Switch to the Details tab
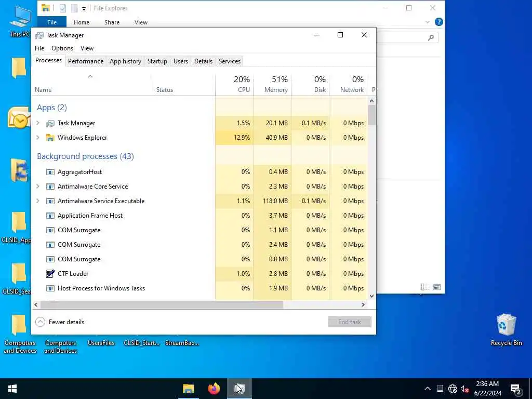The image size is (532, 399). point(203,61)
